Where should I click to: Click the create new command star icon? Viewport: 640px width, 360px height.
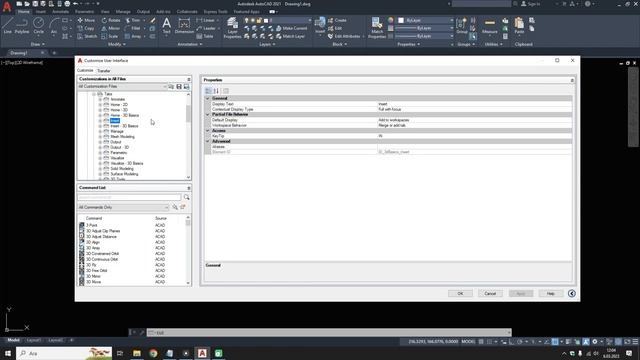[x=183, y=207]
